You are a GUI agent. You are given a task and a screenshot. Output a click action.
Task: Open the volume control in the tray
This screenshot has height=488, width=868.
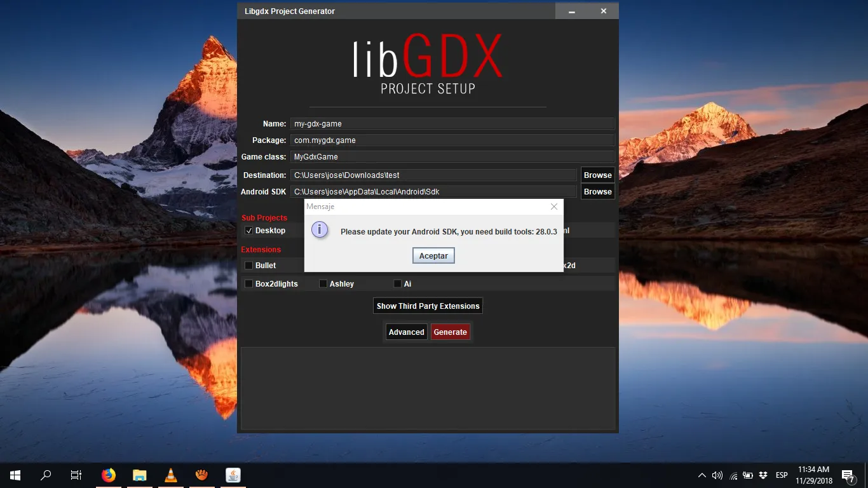coord(717,475)
